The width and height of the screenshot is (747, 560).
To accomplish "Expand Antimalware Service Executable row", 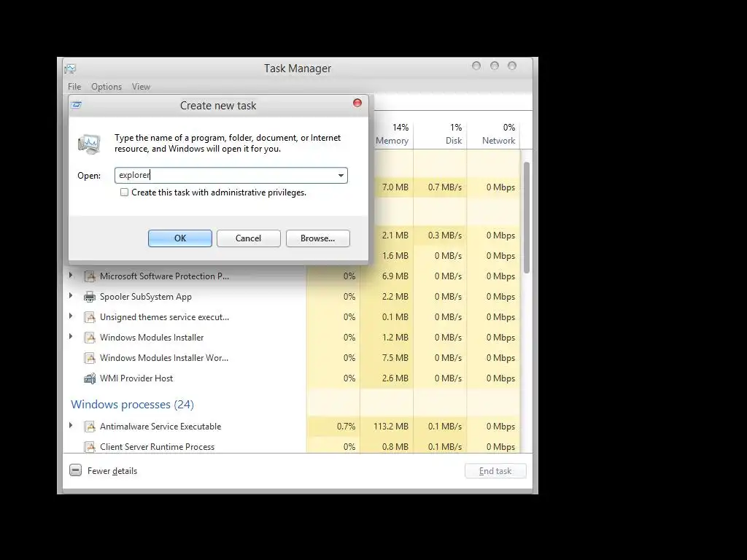I will [x=71, y=426].
